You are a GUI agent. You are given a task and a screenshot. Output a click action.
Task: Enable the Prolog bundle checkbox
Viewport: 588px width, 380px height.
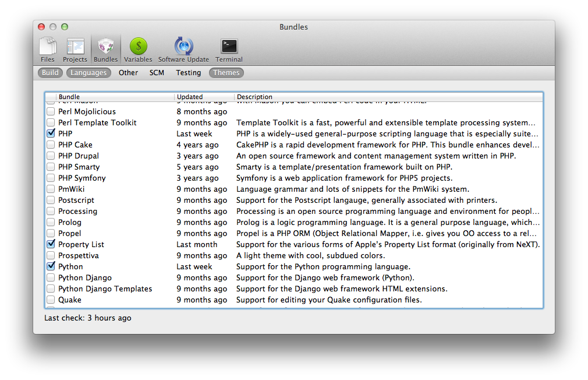[x=51, y=222]
